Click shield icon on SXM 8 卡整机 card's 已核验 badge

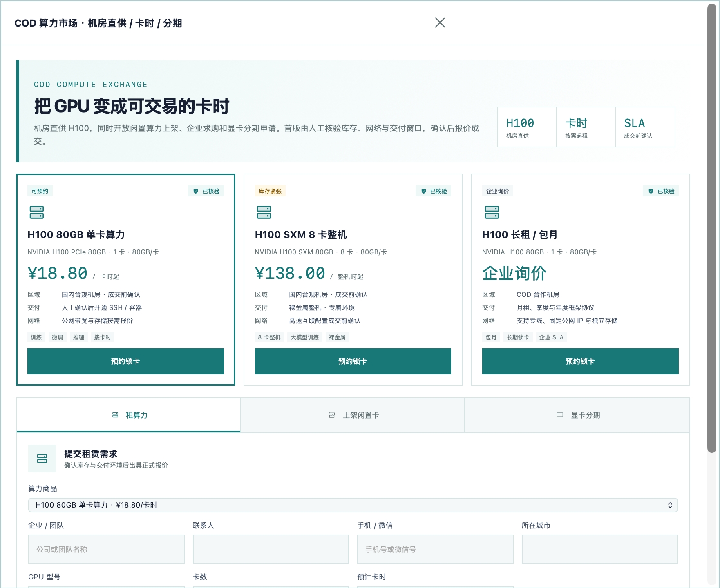423,191
